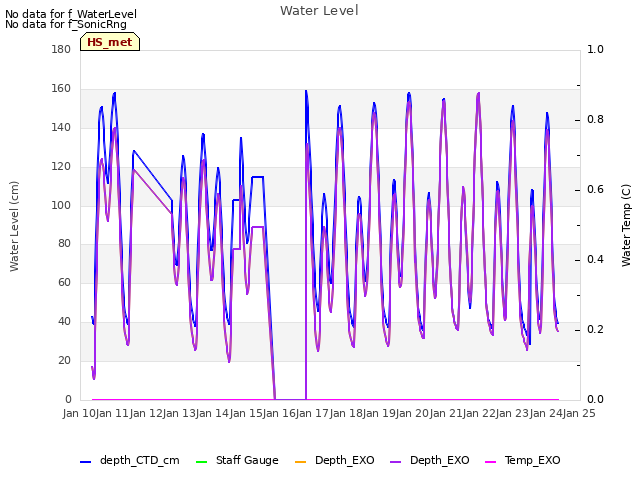This screenshot has width=640, height=480.
Task: Click the 'Water Level (cm)' axis label
Action: click(x=14, y=227)
